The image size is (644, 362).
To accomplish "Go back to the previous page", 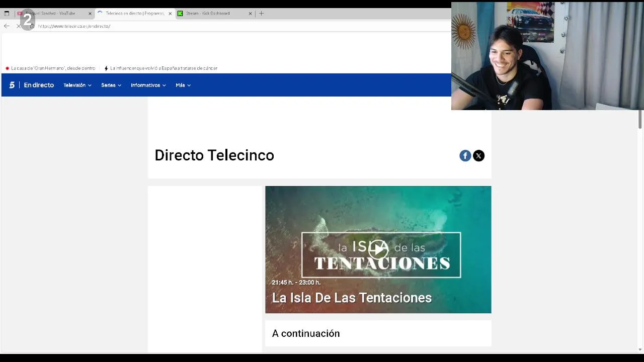I will click(7, 26).
